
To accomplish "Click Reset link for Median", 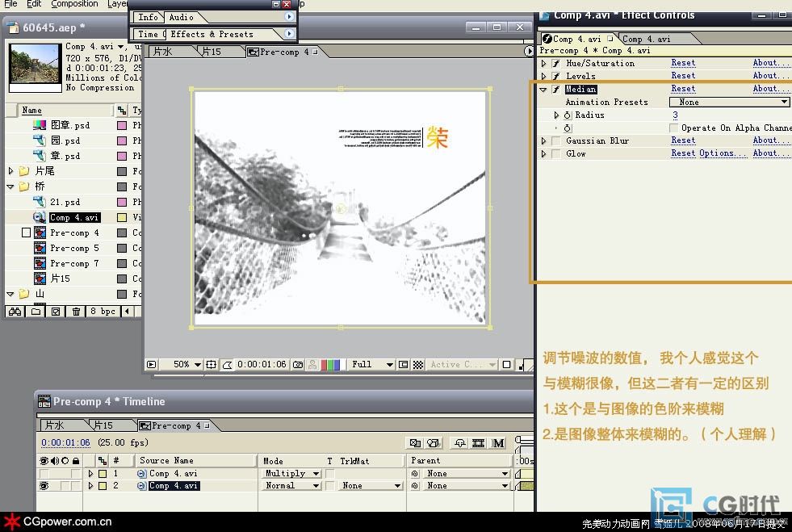I will click(x=683, y=89).
